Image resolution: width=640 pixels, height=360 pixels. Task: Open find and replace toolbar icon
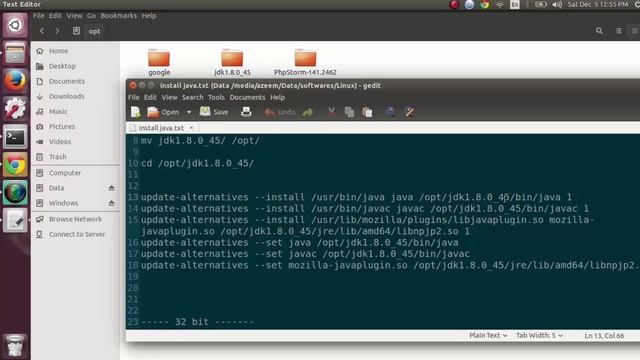(x=409, y=112)
